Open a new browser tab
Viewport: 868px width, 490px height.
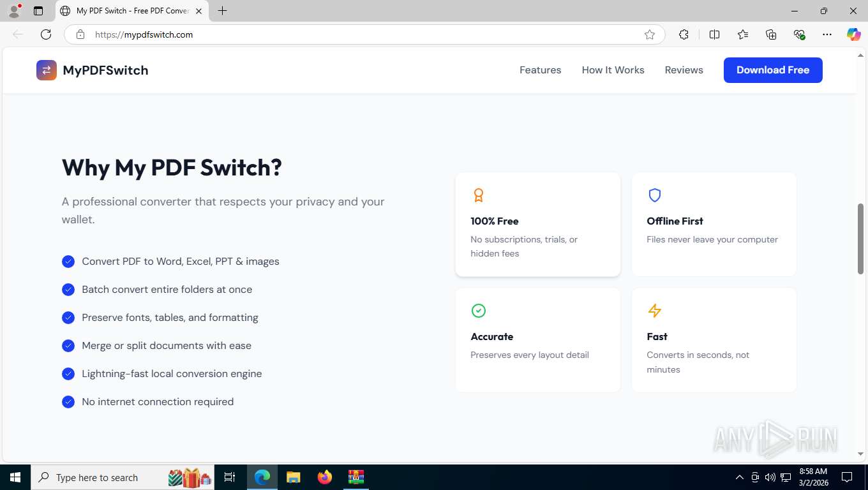[x=222, y=11]
